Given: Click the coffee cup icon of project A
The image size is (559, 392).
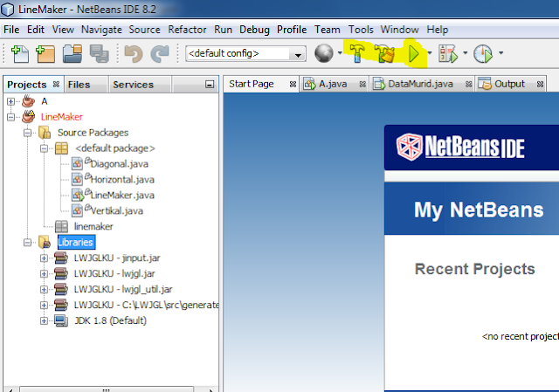Looking at the screenshot, I should [29, 101].
